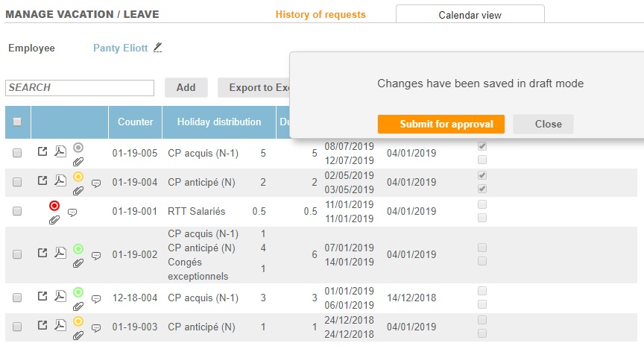The image size is (644, 349).
Task: Click the Add button
Action: point(186,87)
